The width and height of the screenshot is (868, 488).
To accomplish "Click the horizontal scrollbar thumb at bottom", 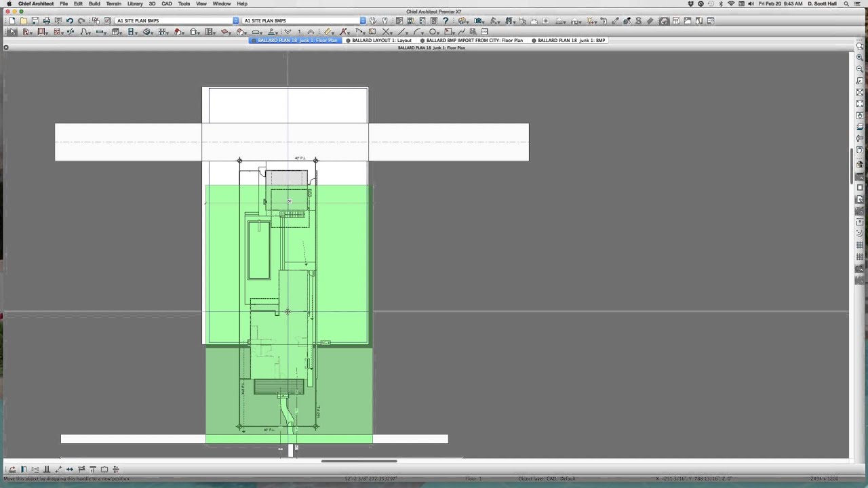I will point(359,461).
